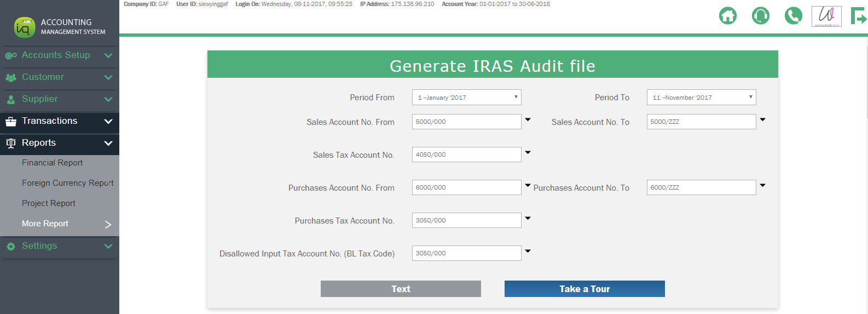This screenshot has height=314, width=868.
Task: Open Sales Tax Account No. dropdown arrow
Action: click(x=528, y=152)
